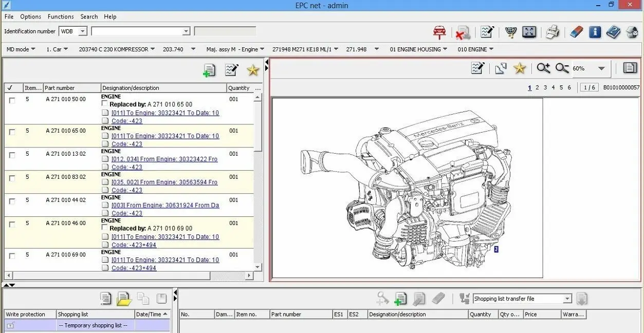644x333 pixels.
Task: Click the zoom out magnifier icon
Action: click(562, 68)
